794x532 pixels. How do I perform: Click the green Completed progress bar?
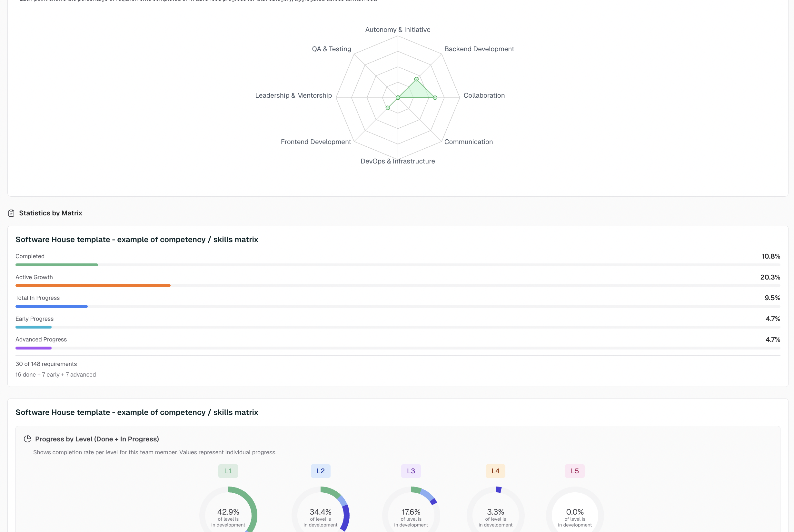click(x=57, y=265)
